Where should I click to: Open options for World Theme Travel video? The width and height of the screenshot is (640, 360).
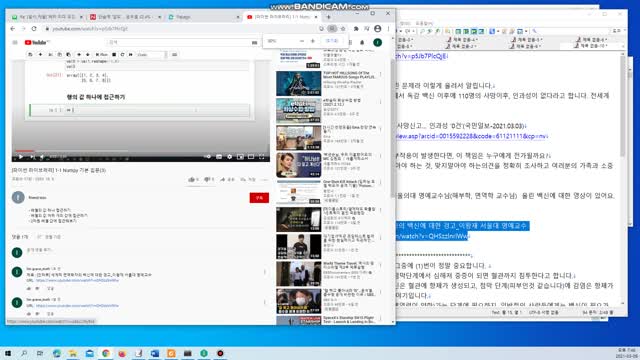pyautogui.click(x=380, y=265)
